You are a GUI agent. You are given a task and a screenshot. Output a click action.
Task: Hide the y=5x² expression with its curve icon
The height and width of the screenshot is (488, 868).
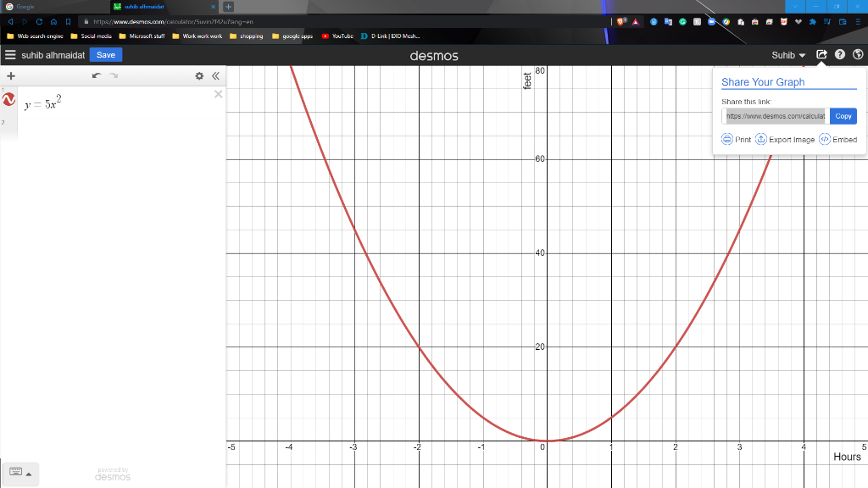pos(9,100)
